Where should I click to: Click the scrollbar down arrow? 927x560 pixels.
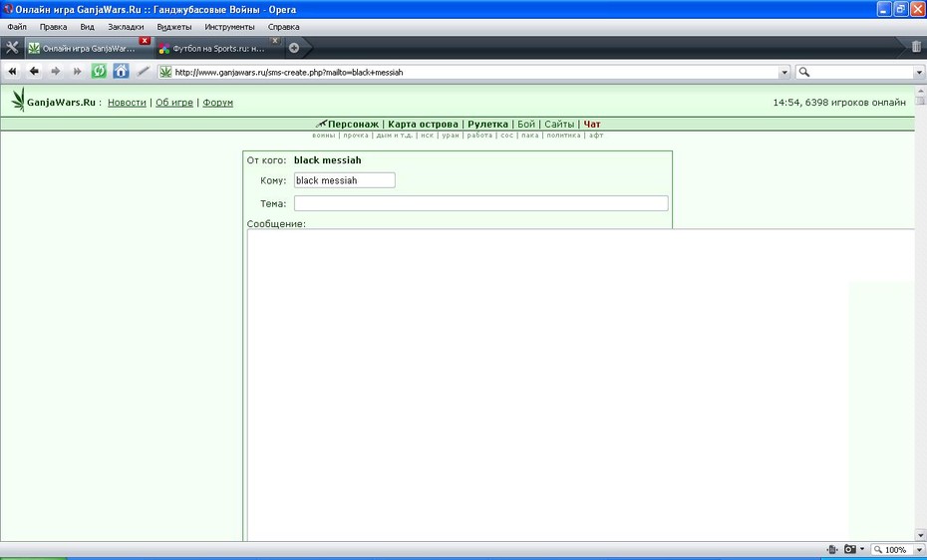(920, 535)
